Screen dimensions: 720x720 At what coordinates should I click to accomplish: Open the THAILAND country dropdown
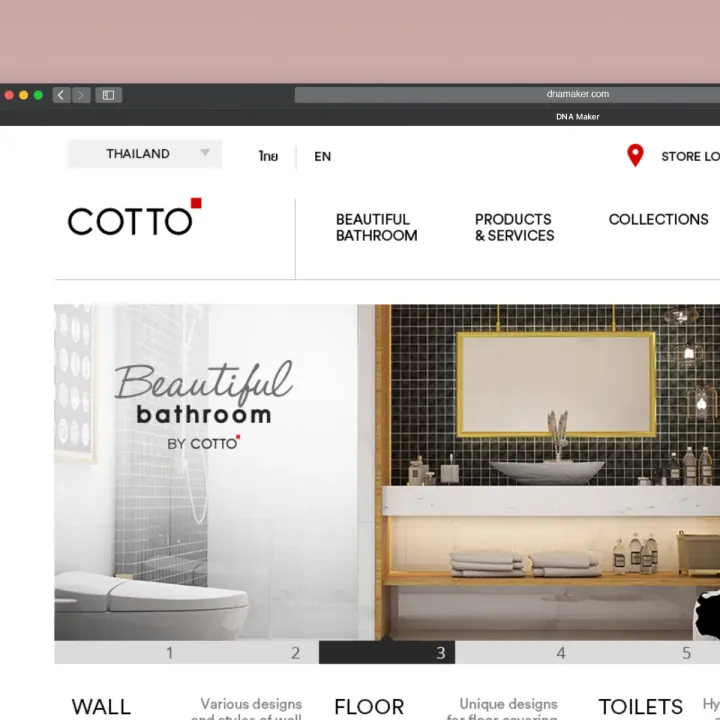[145, 154]
